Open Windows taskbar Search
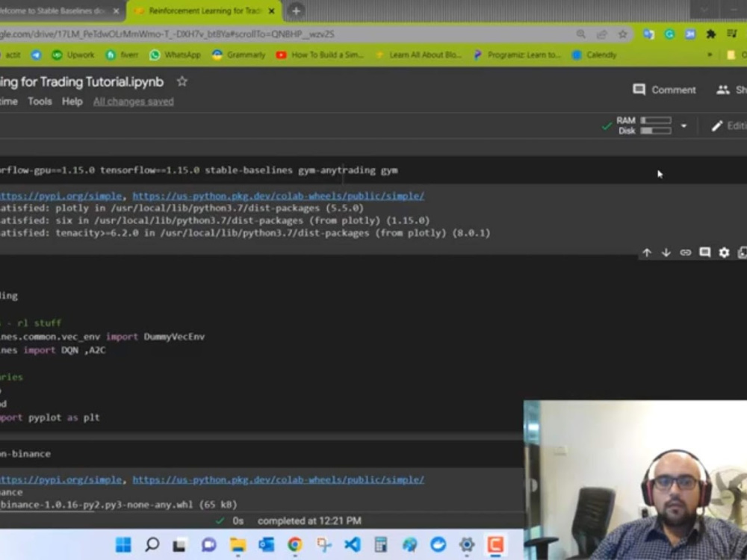747x560 pixels. (x=152, y=544)
